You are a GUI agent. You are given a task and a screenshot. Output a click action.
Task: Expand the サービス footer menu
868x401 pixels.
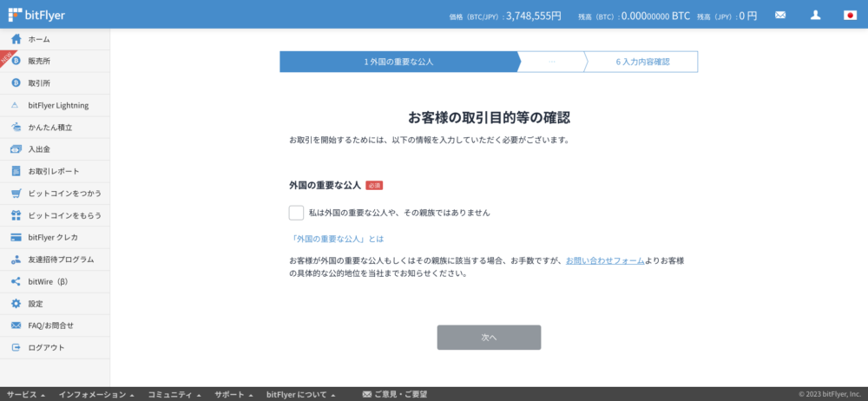pos(26,394)
